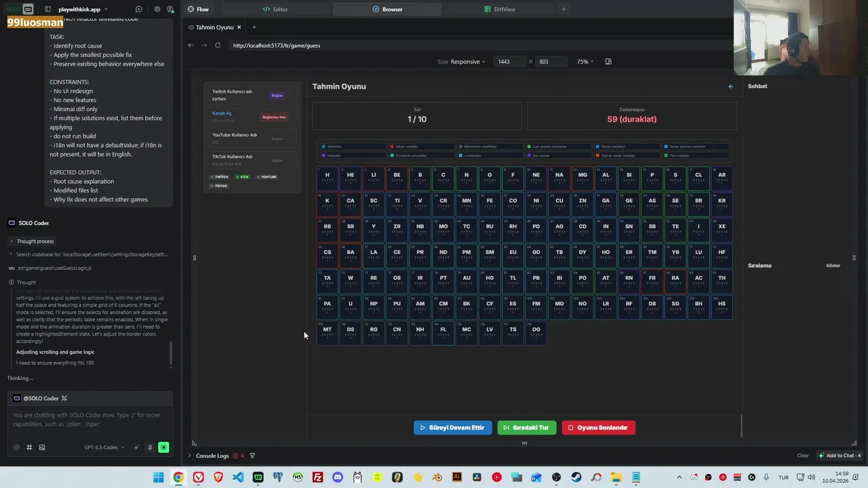Viewport: 868px width, 488px height.
Task: Add a new top panel tab
Action: [x=564, y=9]
